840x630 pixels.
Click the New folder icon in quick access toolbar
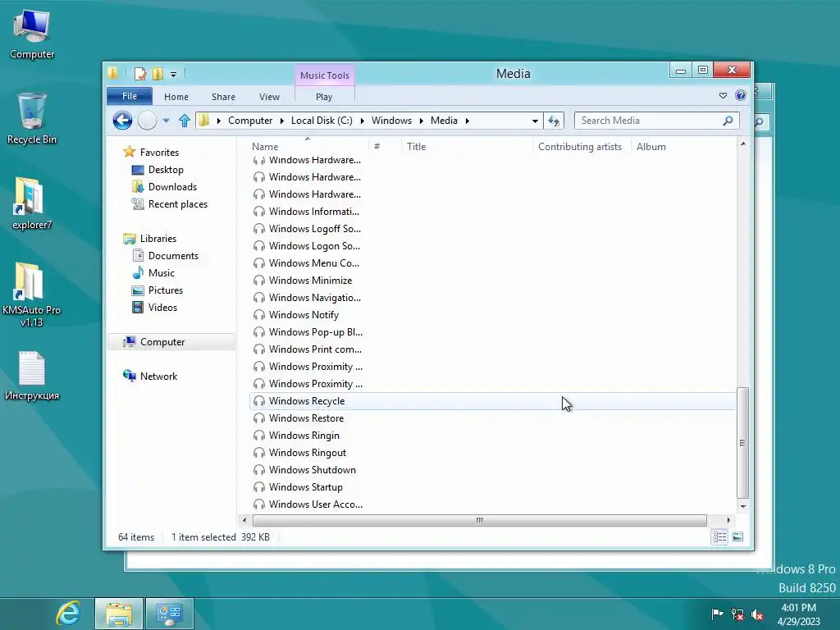(157, 73)
